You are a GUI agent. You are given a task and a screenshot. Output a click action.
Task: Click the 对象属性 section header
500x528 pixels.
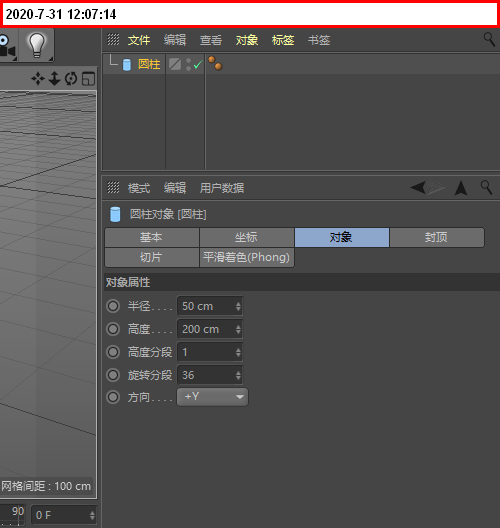[x=302, y=282]
